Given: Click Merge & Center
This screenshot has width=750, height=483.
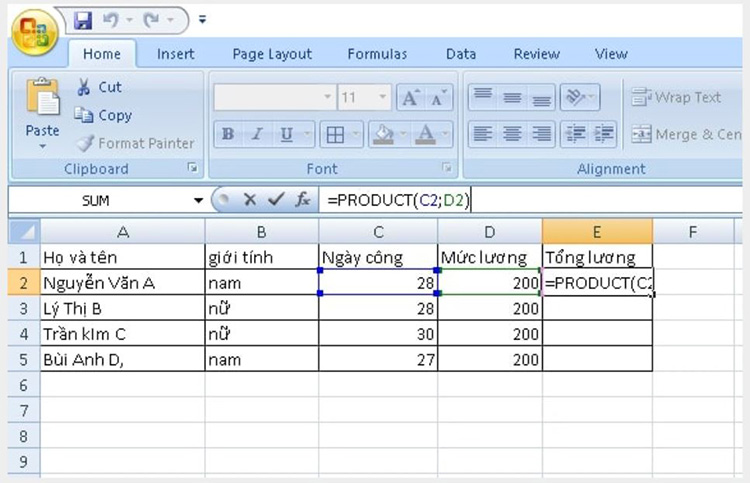Looking at the screenshot, I should click(686, 134).
